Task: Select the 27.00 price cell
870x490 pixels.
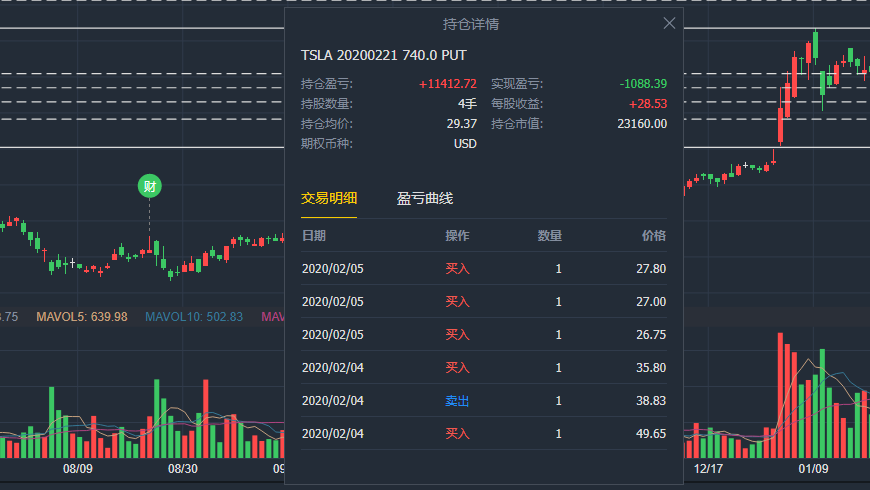Action: [x=651, y=301]
